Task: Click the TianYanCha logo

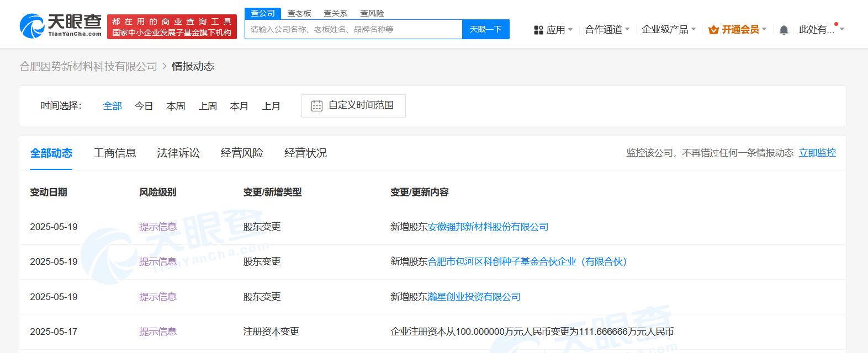Action: (61, 26)
